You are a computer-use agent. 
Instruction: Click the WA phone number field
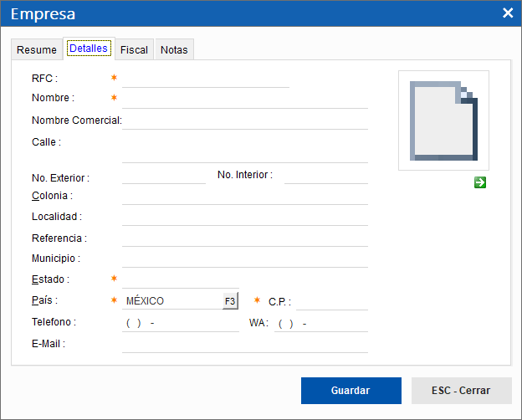pos(321,323)
